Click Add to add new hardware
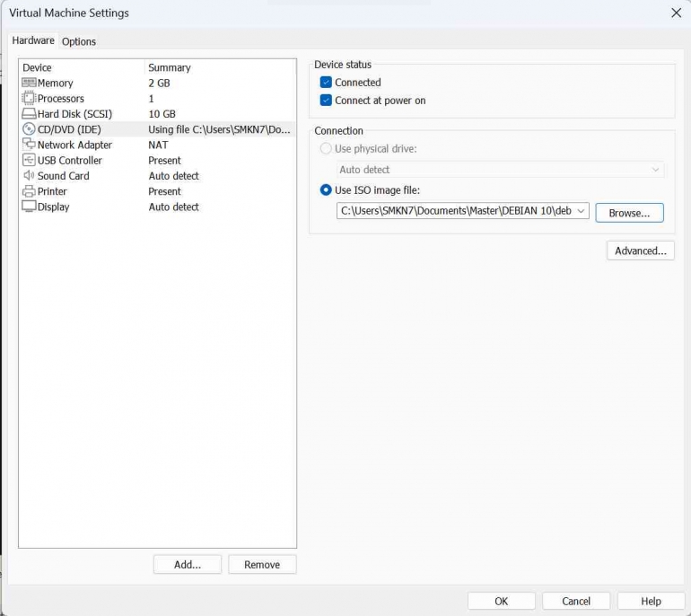This screenshot has height=616, width=691. [187, 565]
